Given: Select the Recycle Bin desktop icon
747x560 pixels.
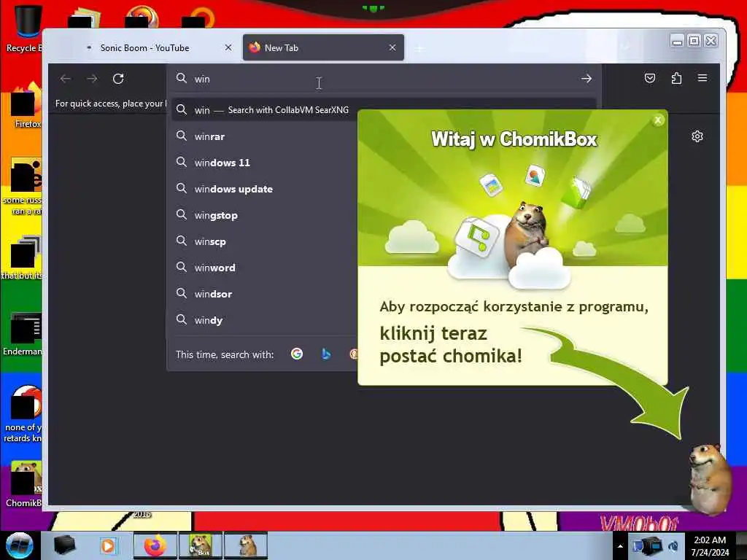Looking at the screenshot, I should coord(23,28).
